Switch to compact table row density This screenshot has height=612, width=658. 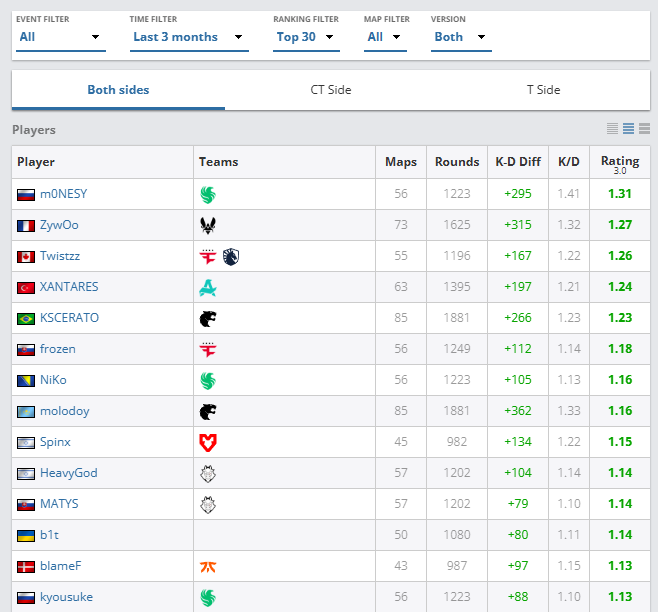(x=612, y=129)
